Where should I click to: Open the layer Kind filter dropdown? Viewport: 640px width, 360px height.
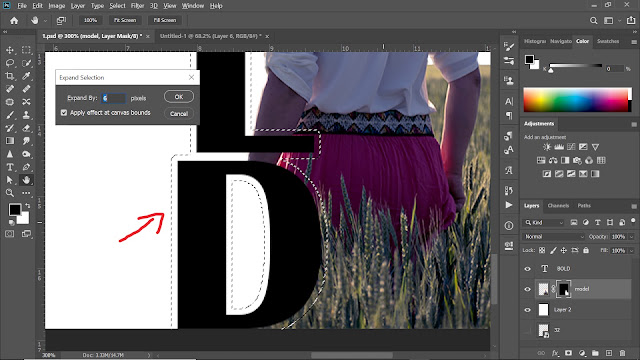(x=544, y=222)
